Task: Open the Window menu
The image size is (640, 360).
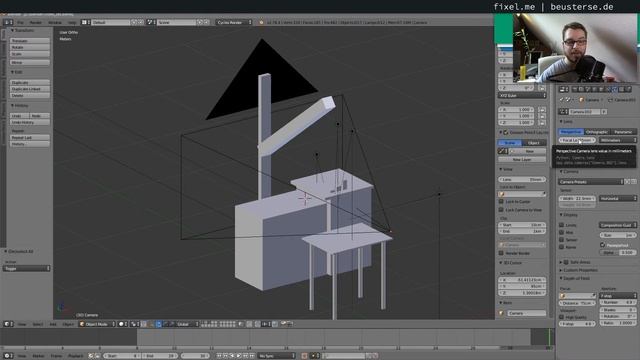Action: pyautogui.click(x=55, y=22)
